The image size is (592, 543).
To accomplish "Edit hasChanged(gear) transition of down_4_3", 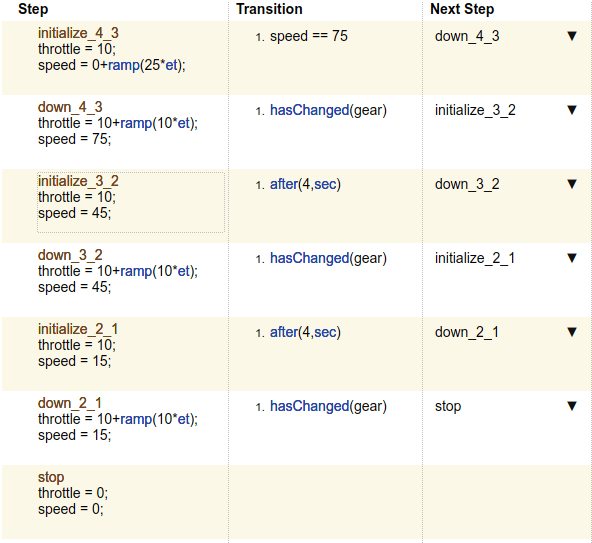I will click(x=328, y=110).
